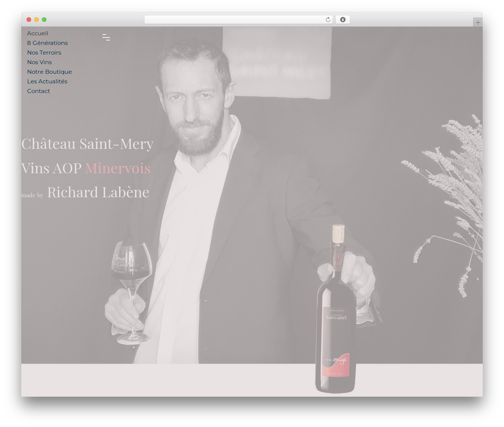504x427 pixels.
Task: Click the 'Vins AOP' heading text
Action: 52,168
